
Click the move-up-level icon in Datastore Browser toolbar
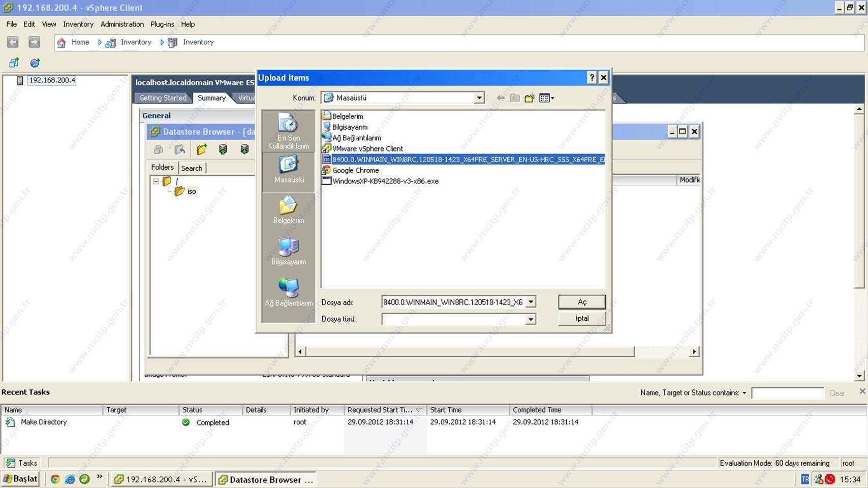click(x=179, y=149)
